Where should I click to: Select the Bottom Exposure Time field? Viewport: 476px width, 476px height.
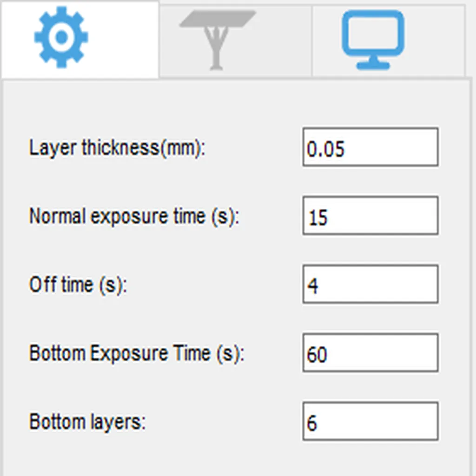pyautogui.click(x=370, y=352)
